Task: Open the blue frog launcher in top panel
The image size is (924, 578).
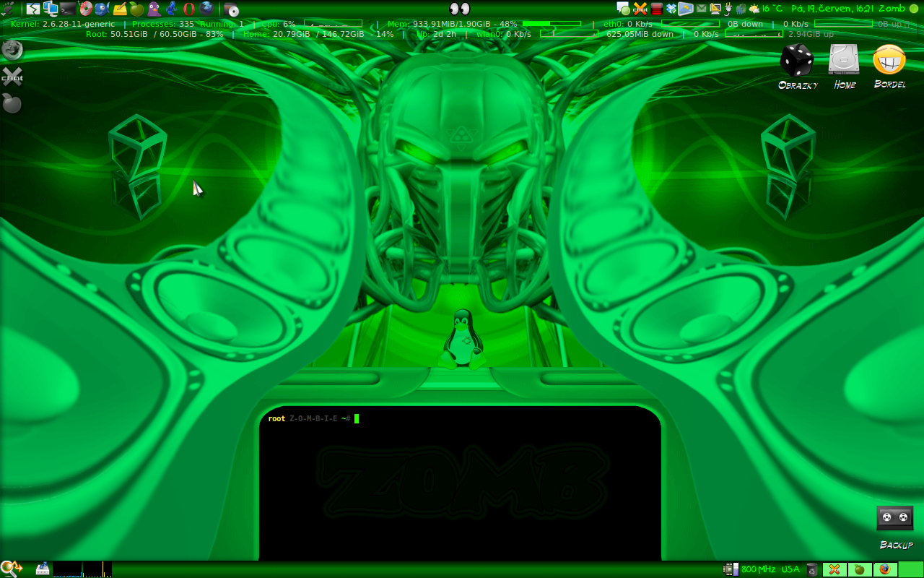Action: tap(172, 9)
